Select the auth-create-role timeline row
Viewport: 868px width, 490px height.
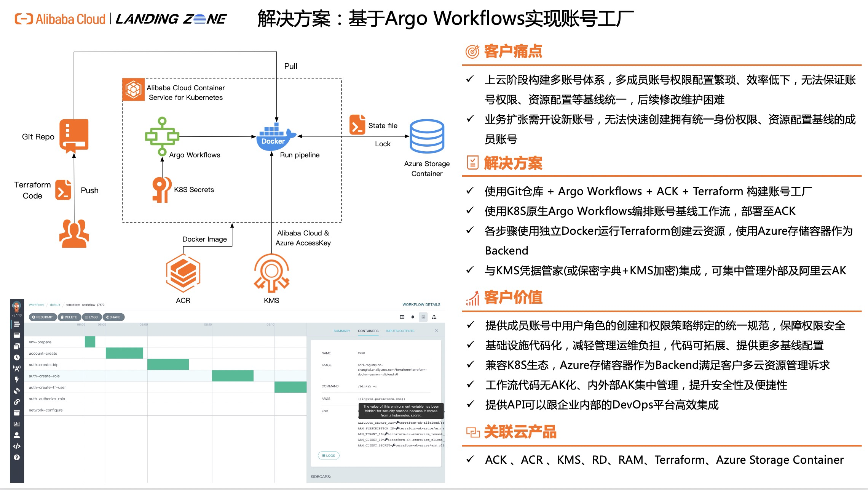pos(165,376)
